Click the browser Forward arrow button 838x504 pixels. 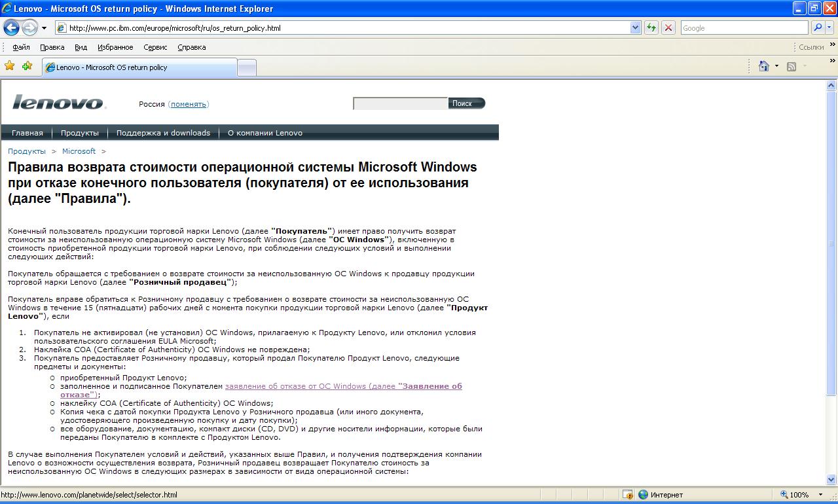[x=30, y=27]
